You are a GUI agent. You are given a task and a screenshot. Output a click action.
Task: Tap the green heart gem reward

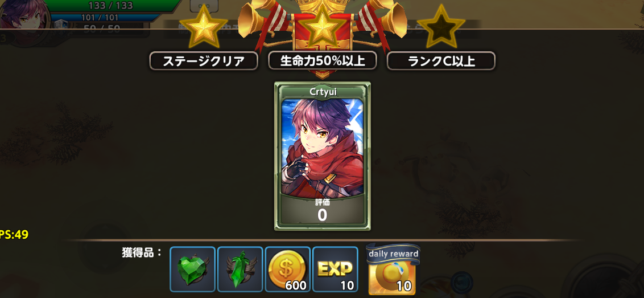[x=193, y=269]
